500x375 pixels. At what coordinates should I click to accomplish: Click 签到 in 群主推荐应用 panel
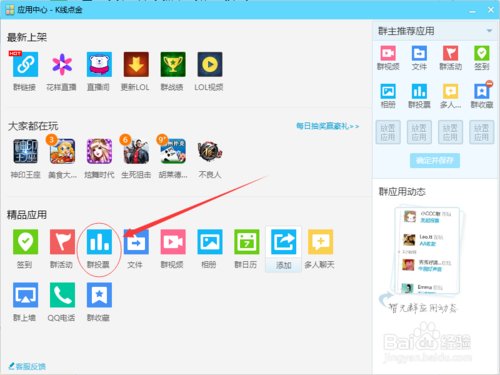click(x=482, y=53)
